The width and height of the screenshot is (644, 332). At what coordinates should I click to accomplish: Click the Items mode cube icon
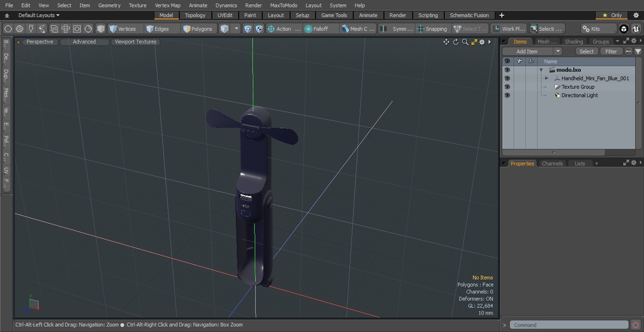pos(224,29)
